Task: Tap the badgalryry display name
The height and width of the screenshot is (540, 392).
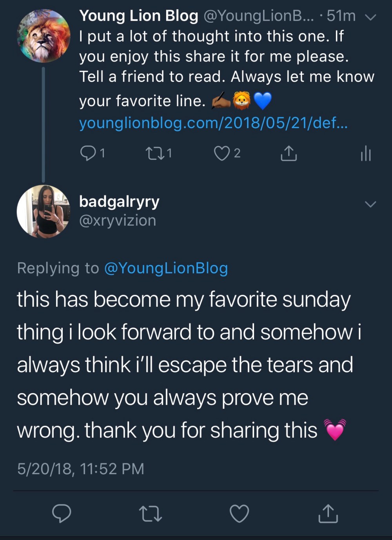Action: (119, 201)
